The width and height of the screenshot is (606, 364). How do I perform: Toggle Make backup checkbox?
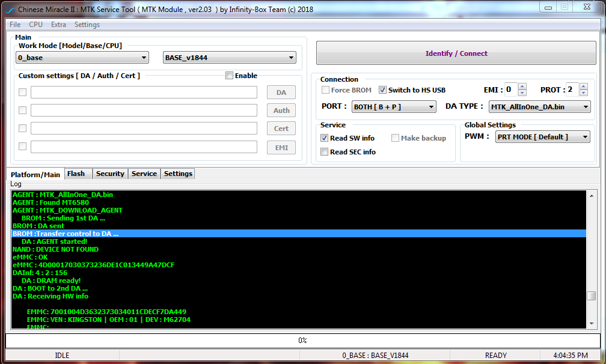coord(395,138)
